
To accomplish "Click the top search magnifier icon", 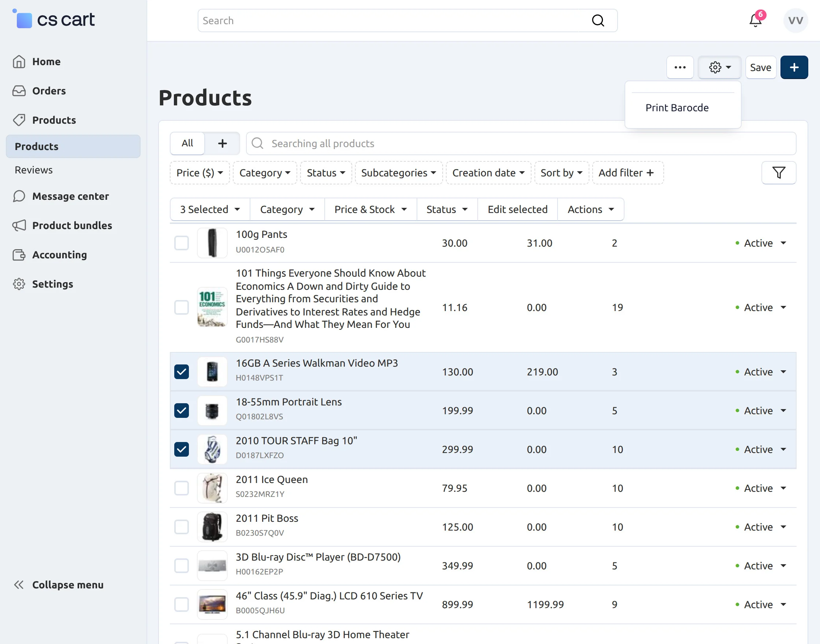I will pyautogui.click(x=598, y=20).
